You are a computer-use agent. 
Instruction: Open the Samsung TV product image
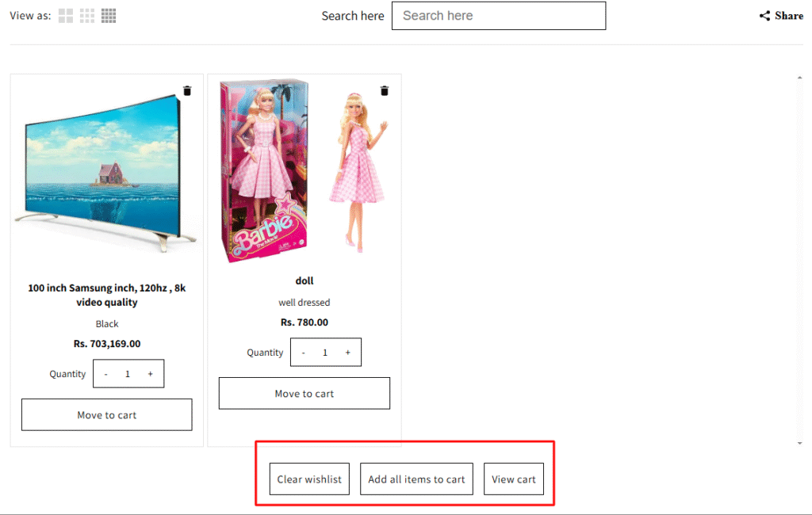point(105,173)
